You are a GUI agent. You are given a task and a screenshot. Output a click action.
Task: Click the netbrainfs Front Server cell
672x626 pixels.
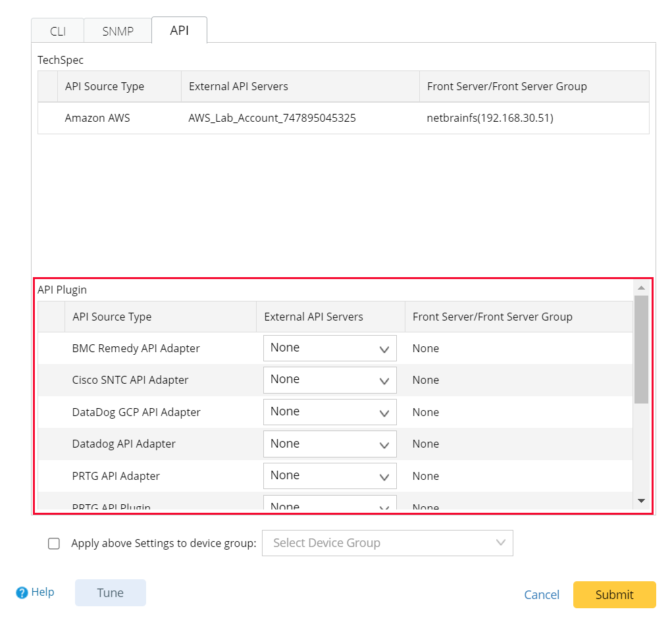(x=490, y=118)
